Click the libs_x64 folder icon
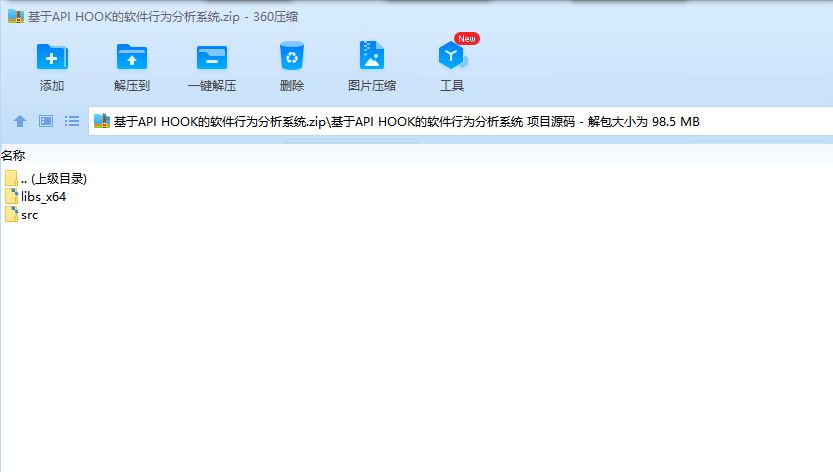This screenshot has width=833, height=472. [x=11, y=196]
